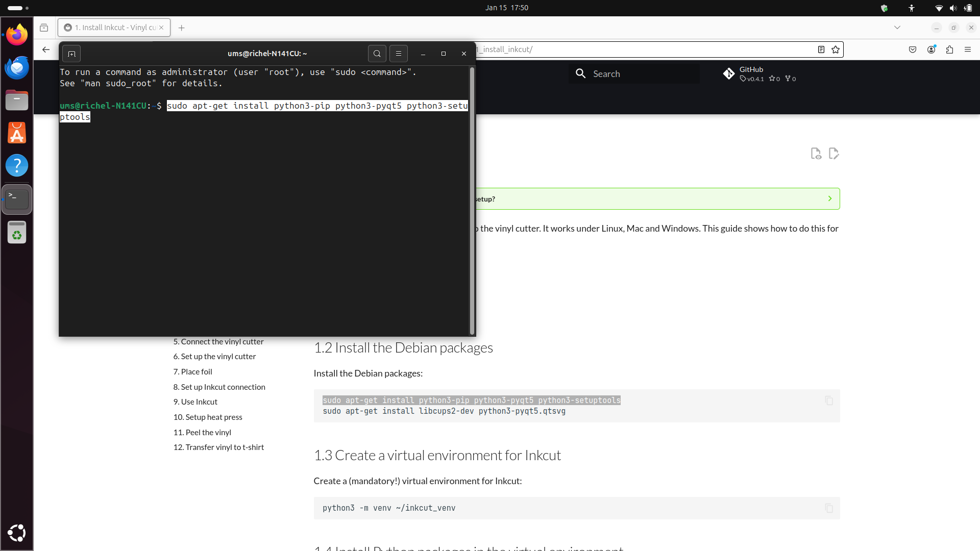This screenshot has height=551, width=980.
Task: Open 9. Use Inkcut section
Action: pyautogui.click(x=195, y=402)
